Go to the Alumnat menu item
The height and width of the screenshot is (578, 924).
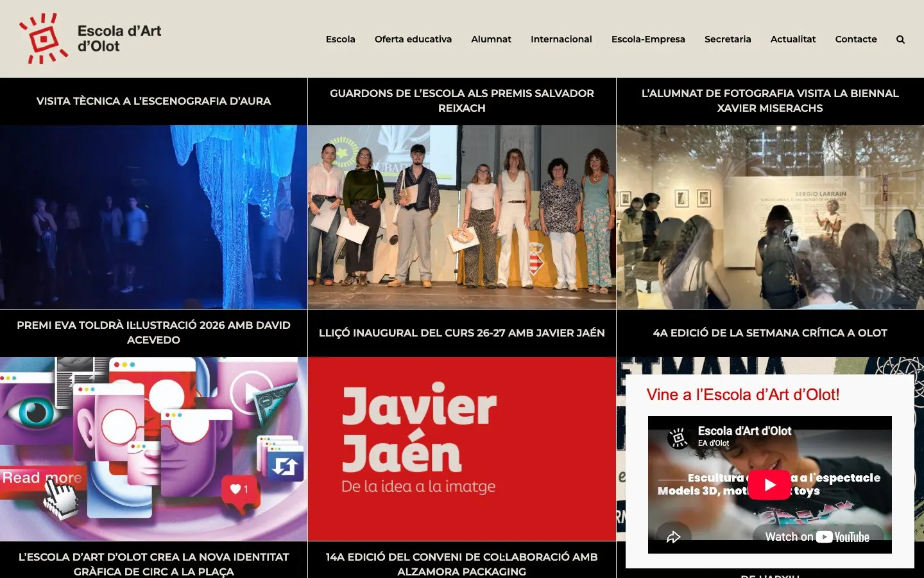click(491, 39)
